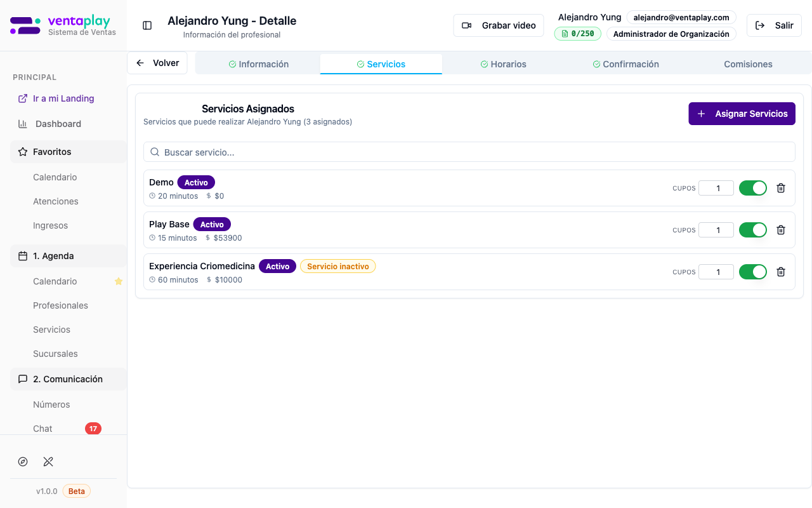
Task: Collapse the 1. Agenda section
Action: click(x=68, y=256)
